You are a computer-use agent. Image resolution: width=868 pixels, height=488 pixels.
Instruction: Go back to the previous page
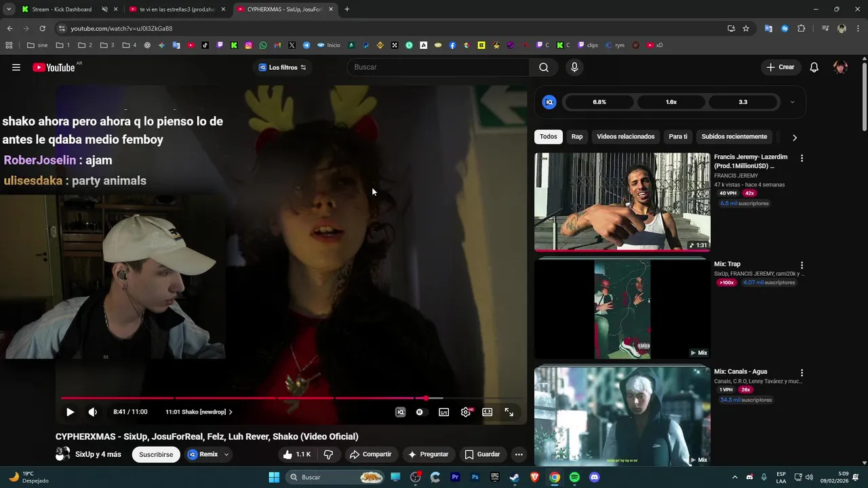(x=9, y=28)
